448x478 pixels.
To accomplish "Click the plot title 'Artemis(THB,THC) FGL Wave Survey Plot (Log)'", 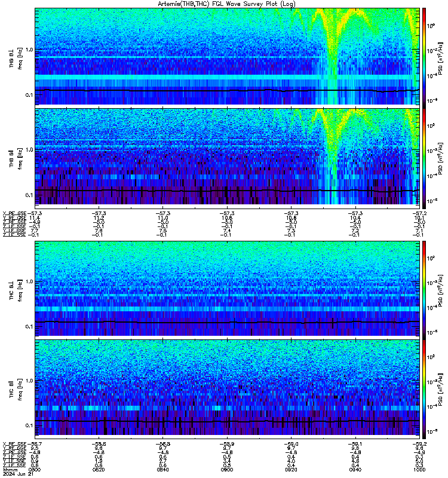I will coord(226,4).
